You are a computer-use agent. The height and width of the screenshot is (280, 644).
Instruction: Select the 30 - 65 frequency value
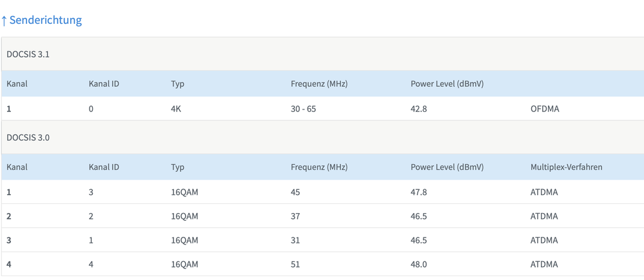[304, 109]
